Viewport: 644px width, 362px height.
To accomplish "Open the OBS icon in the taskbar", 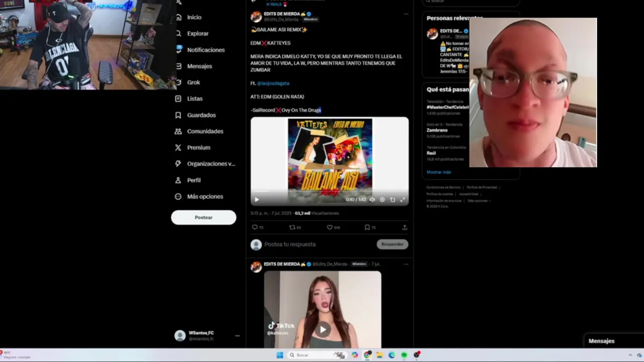I will click(x=417, y=355).
